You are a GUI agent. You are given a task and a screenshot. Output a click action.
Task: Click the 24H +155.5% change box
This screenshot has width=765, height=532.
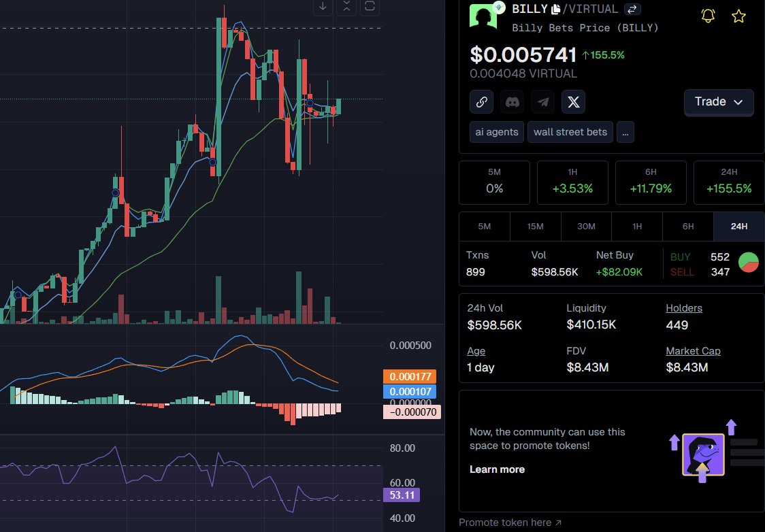pos(729,182)
